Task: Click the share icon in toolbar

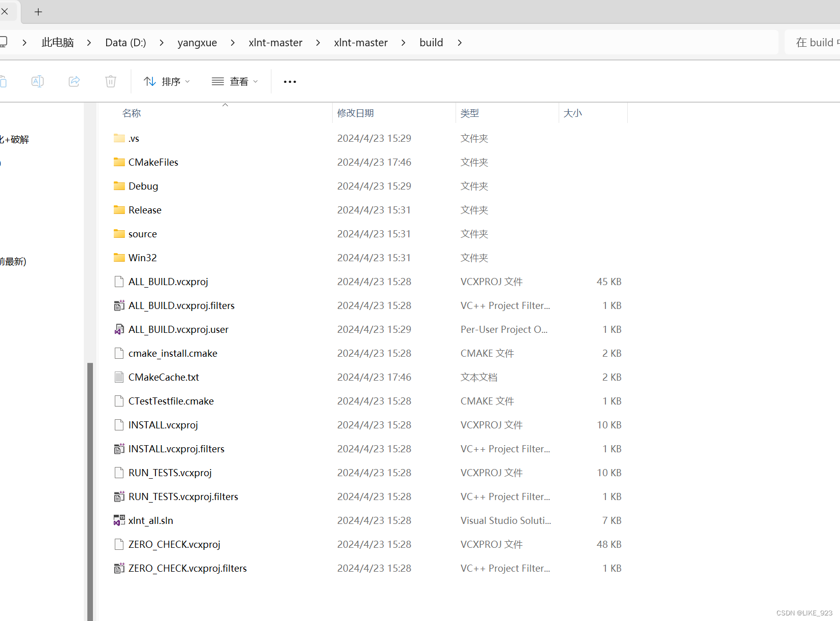Action: (74, 81)
